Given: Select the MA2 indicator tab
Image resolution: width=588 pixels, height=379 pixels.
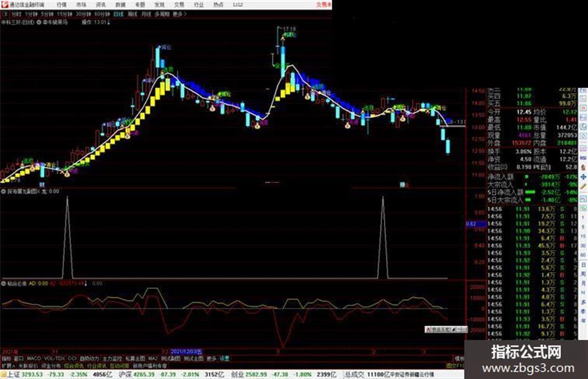Looking at the screenshot, I should [153, 358].
